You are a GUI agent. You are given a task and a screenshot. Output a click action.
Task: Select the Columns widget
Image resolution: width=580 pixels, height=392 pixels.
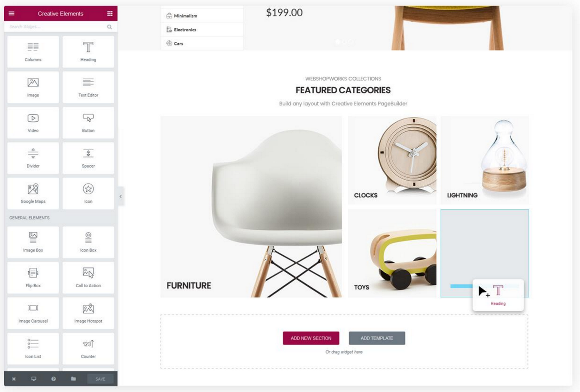coord(33,52)
